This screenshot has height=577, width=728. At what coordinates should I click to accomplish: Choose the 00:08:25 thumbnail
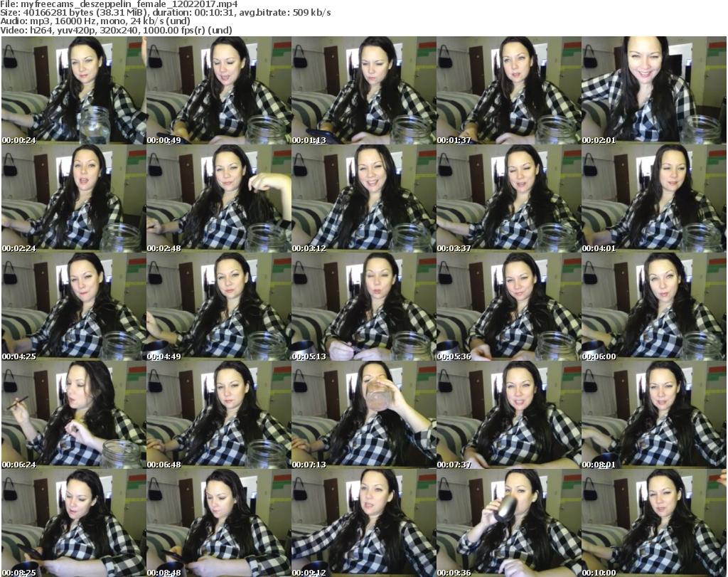click(74, 523)
